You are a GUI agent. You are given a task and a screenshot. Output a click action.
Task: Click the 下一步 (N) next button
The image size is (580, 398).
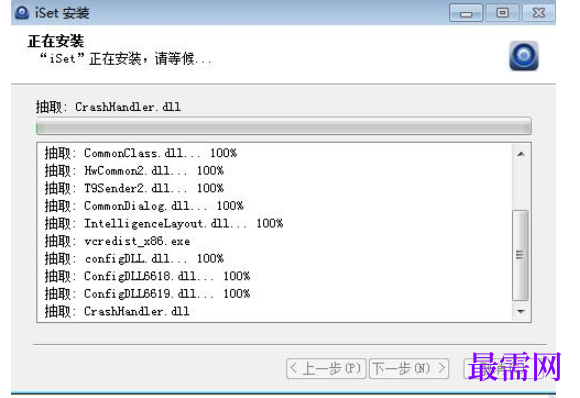[409, 368]
